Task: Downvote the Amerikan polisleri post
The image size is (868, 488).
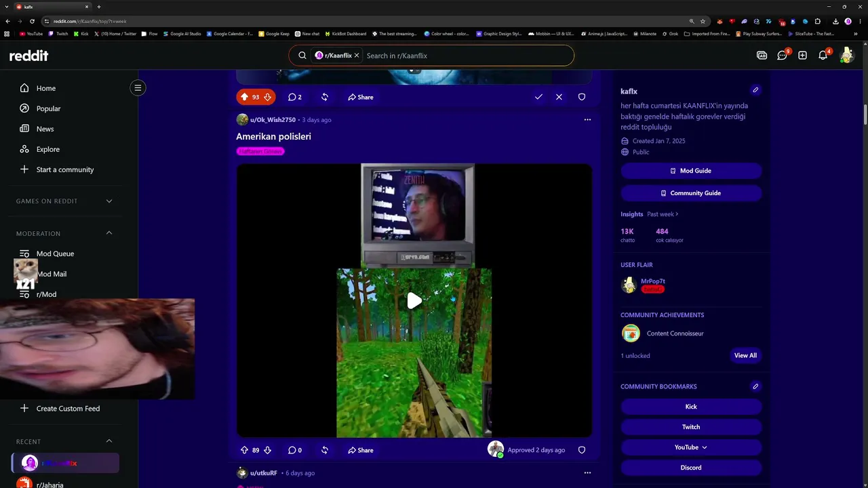Action: pos(267,450)
